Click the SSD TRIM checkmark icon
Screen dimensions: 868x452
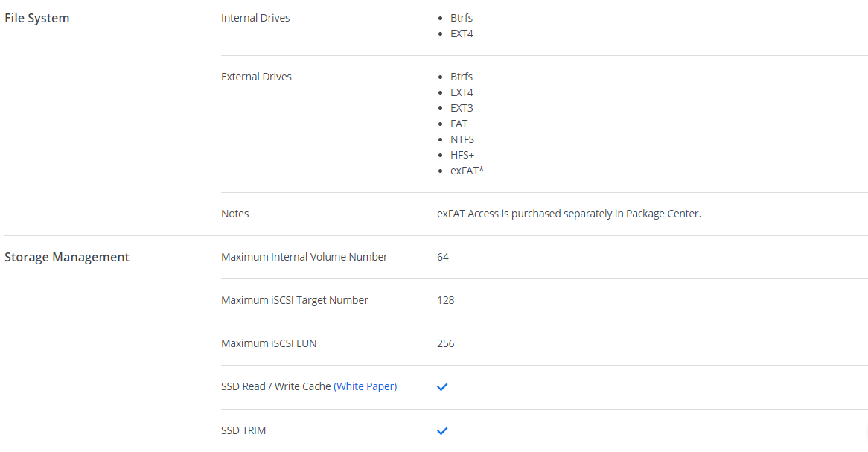(442, 430)
